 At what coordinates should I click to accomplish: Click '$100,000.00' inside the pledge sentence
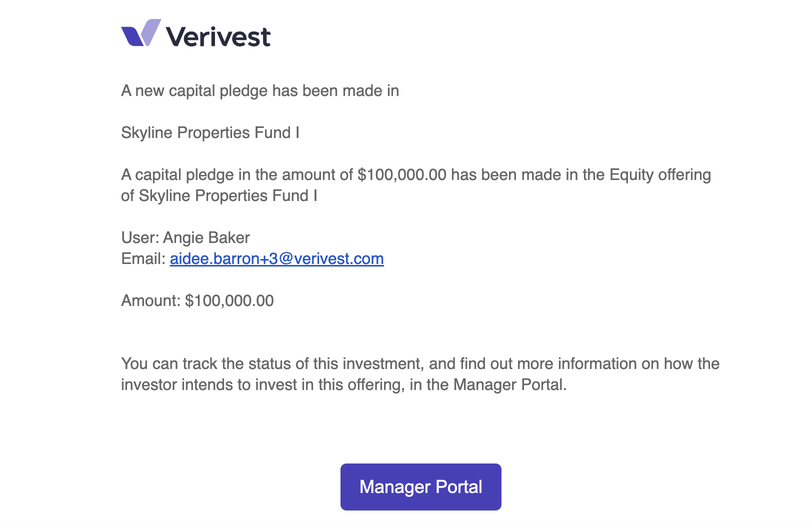point(402,174)
